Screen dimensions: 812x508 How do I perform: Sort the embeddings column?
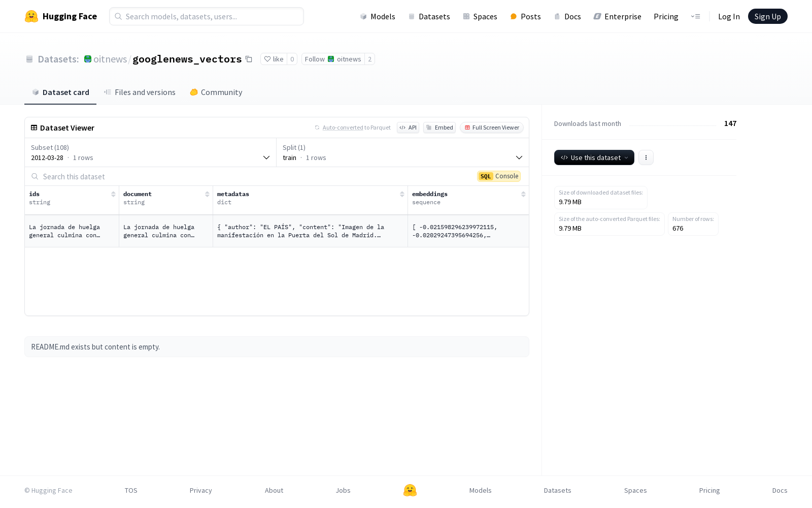[523, 194]
